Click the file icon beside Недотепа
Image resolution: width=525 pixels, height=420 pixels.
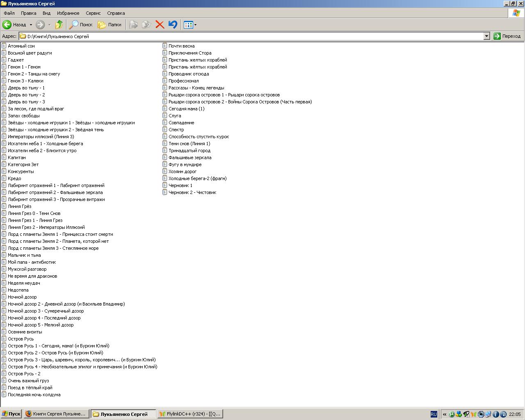[x=4, y=290]
